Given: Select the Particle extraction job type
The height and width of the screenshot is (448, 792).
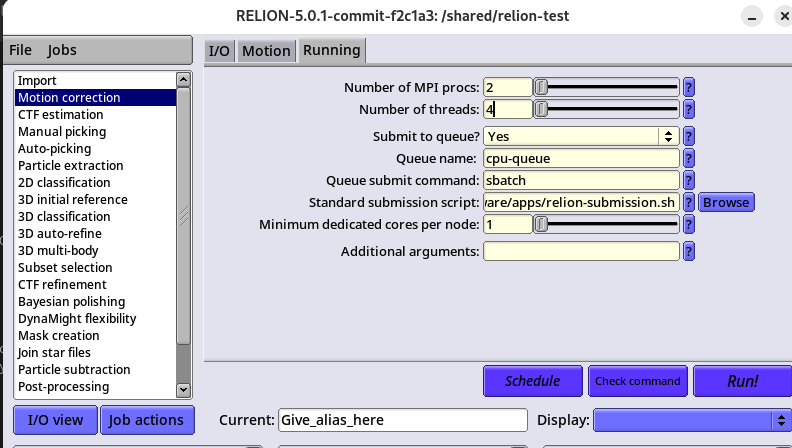Looking at the screenshot, I should point(96,166).
